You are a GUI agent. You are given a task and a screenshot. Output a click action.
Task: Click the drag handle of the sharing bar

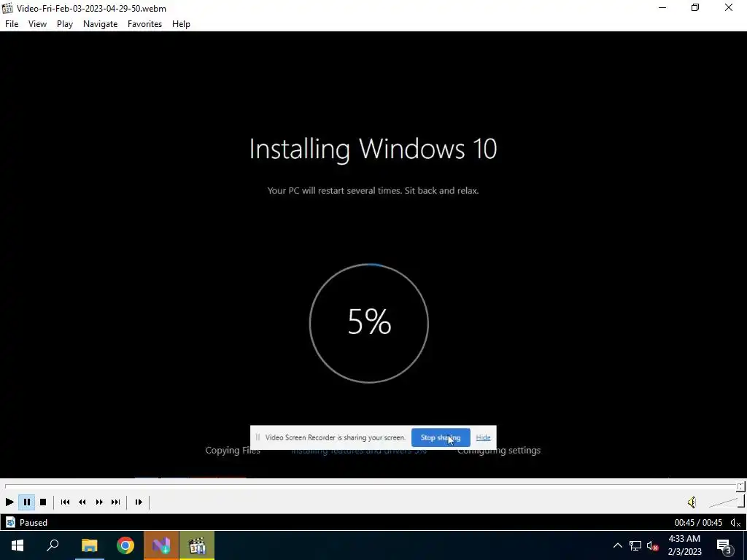[x=258, y=437]
